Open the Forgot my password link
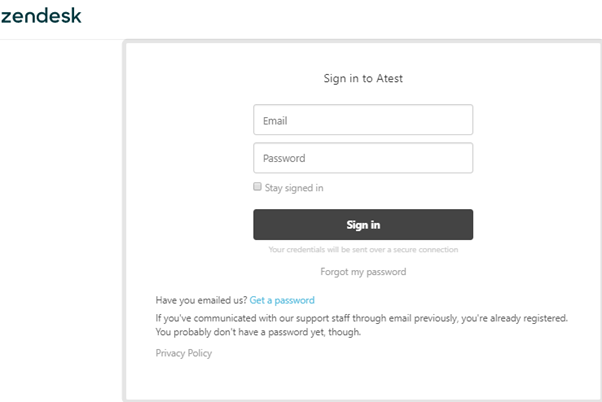Image resolution: width=602 pixels, height=402 pixels. (x=363, y=272)
